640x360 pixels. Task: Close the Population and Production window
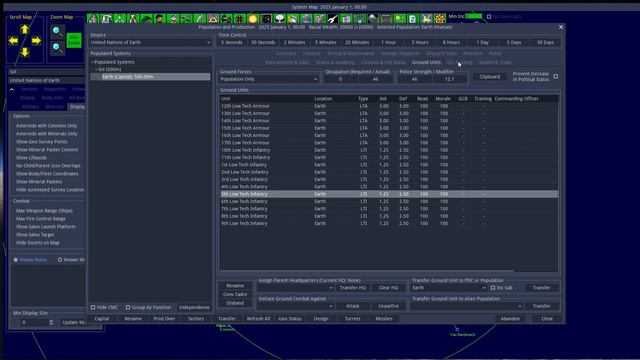[561, 27]
